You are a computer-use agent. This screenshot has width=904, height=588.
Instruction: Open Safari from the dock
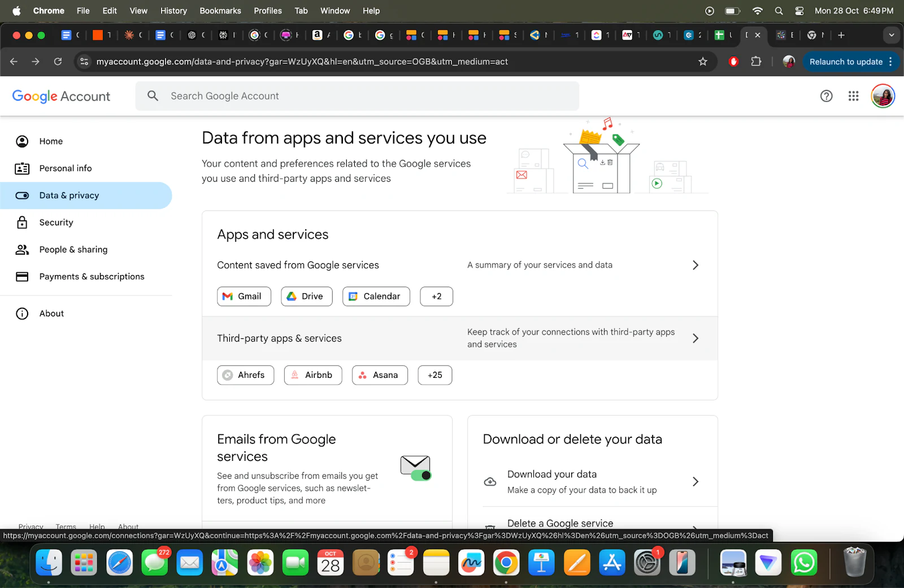coord(119,563)
